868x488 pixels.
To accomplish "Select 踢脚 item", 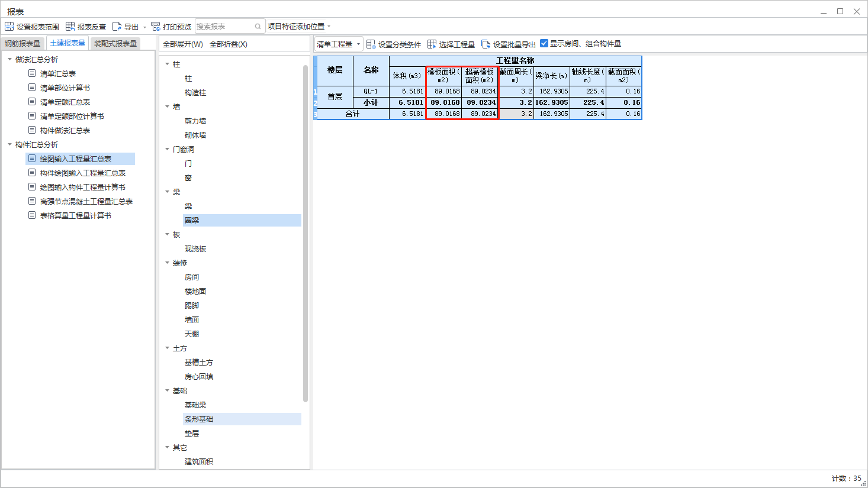I will 192,306.
